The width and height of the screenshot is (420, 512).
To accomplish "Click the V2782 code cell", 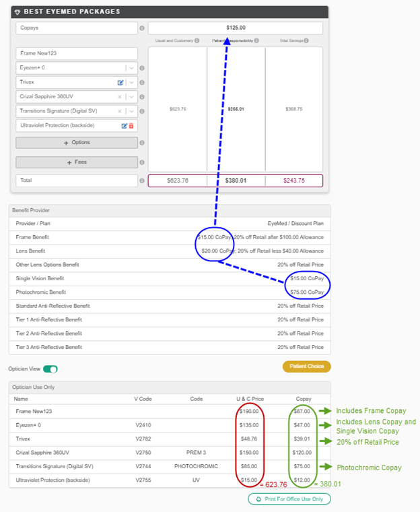I will [x=143, y=439].
